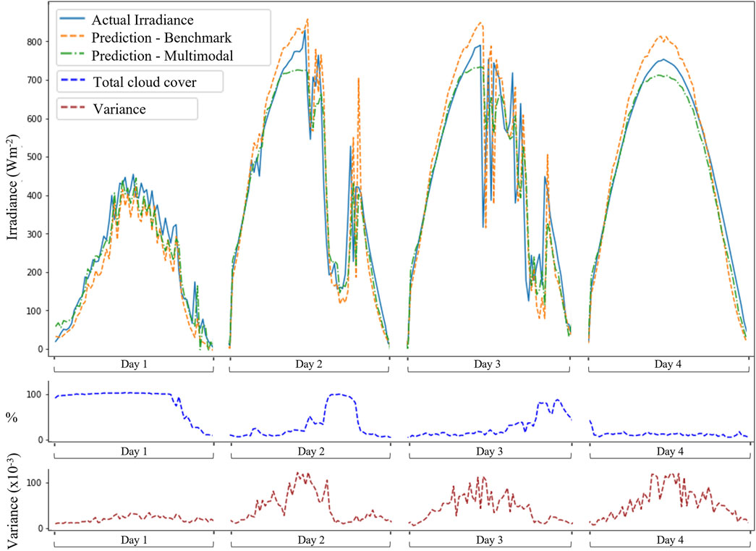
Task: Click "Day 3" under the variance chart
Action: (x=489, y=540)
